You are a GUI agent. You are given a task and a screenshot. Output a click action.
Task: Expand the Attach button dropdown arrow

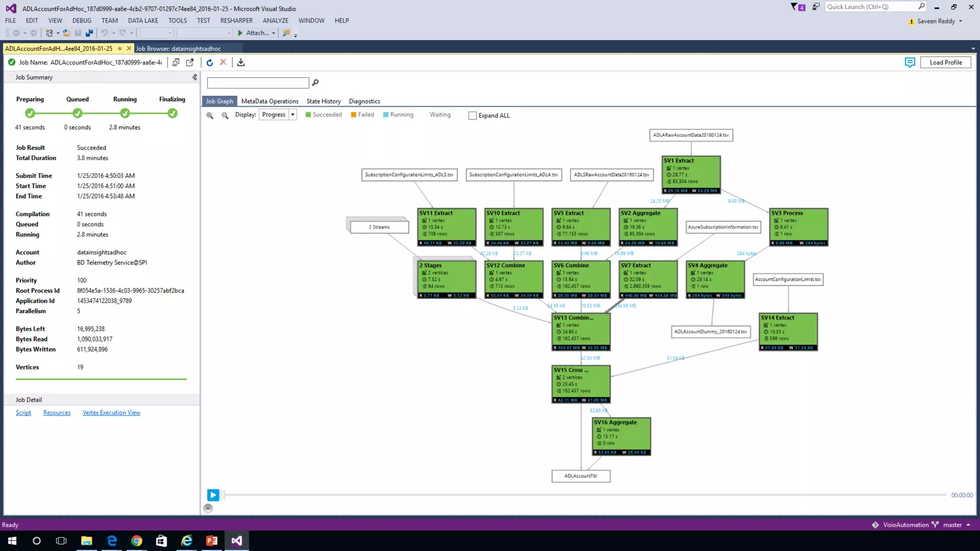coord(273,33)
